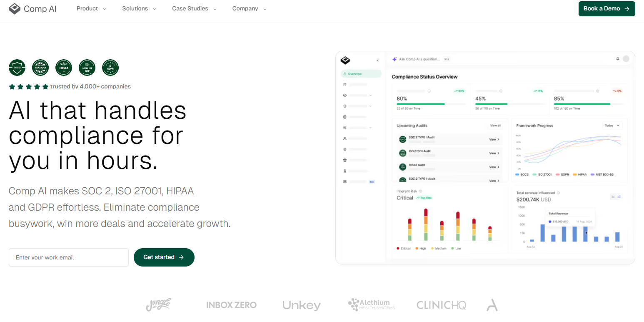
Task: Click View for HIPAA Audit
Action: [494, 167]
